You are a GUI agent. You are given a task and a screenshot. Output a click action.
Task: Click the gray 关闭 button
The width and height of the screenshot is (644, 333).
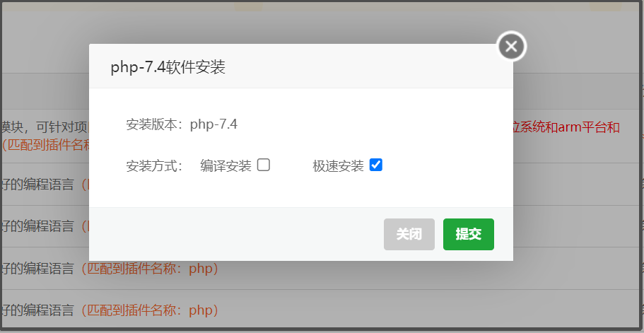[x=409, y=235]
